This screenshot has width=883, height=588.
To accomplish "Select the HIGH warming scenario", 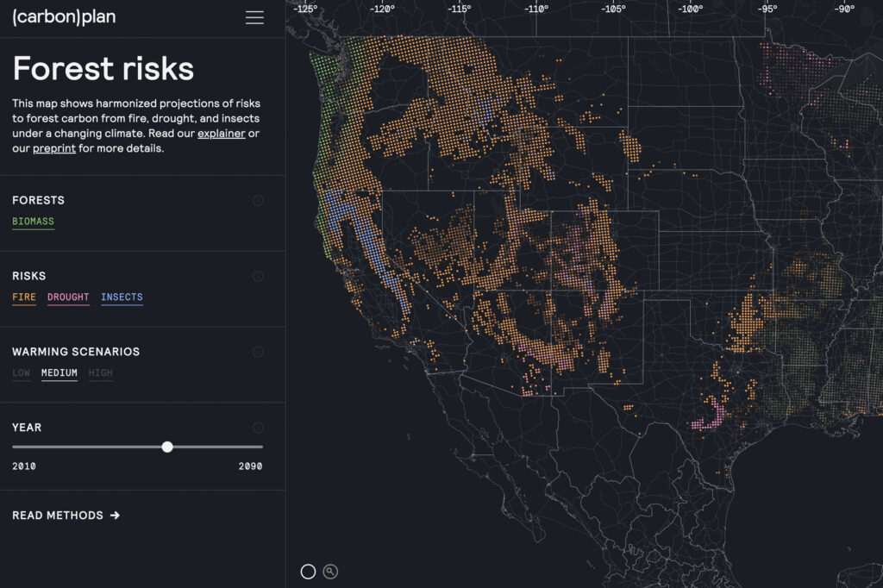I will [100, 372].
